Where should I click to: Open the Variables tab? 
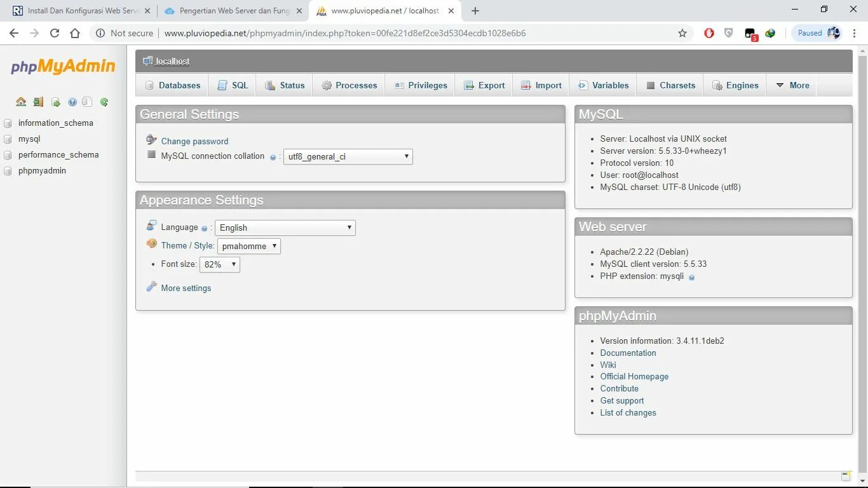coord(603,85)
